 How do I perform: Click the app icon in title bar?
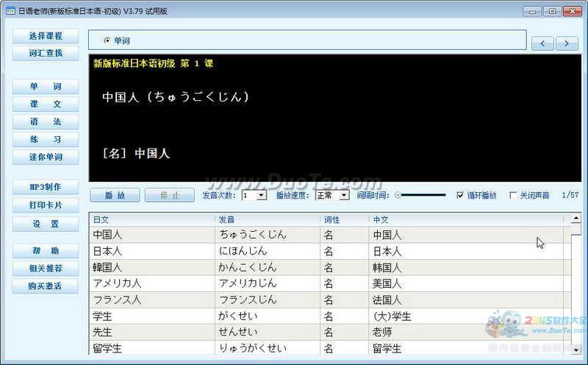10,10
